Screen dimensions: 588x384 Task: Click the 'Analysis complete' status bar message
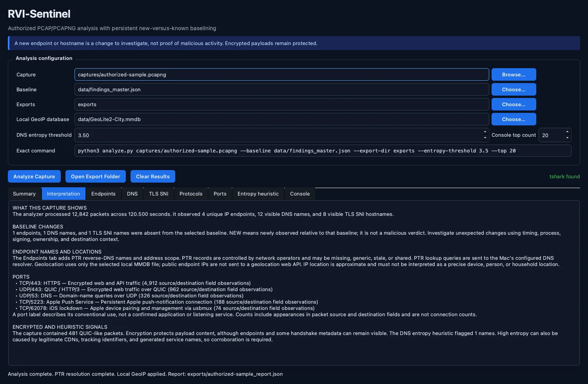pos(145,374)
